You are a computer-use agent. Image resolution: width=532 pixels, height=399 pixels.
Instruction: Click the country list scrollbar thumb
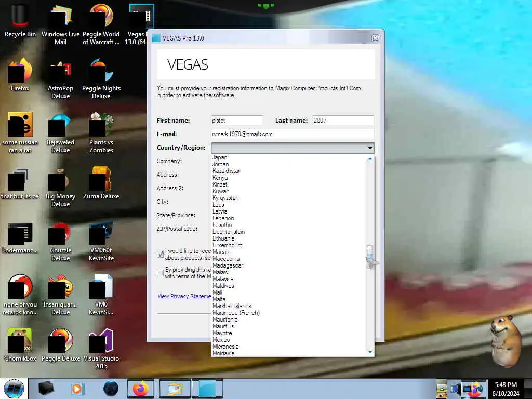click(x=370, y=257)
